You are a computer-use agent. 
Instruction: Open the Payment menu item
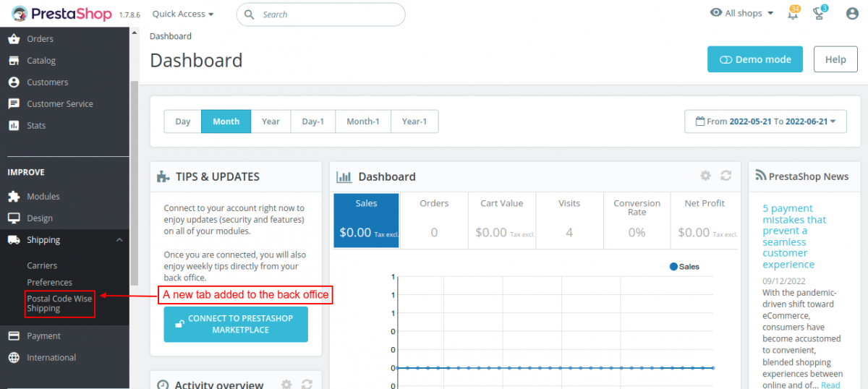tap(64, 336)
